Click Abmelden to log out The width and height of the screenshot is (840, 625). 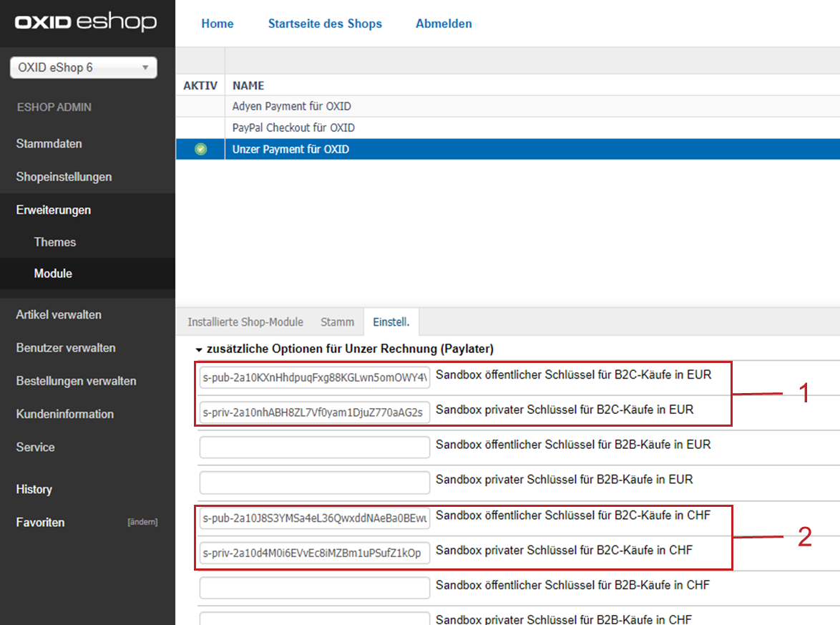coord(444,24)
